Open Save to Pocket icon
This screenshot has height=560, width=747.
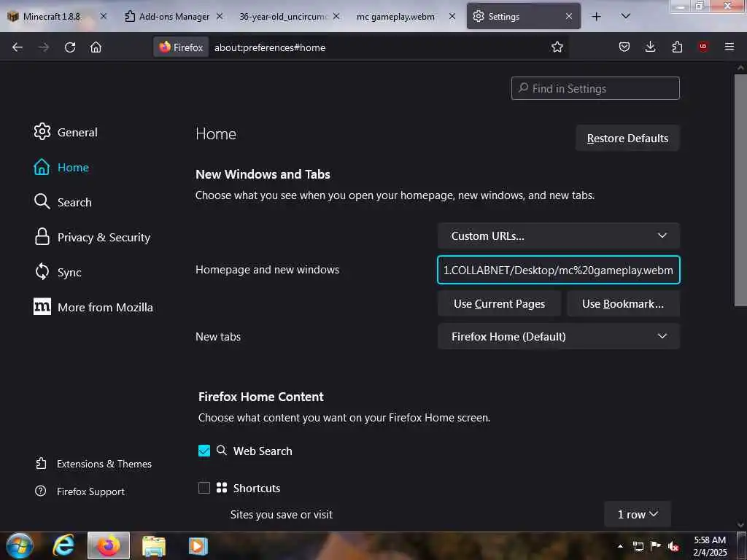[x=624, y=47]
